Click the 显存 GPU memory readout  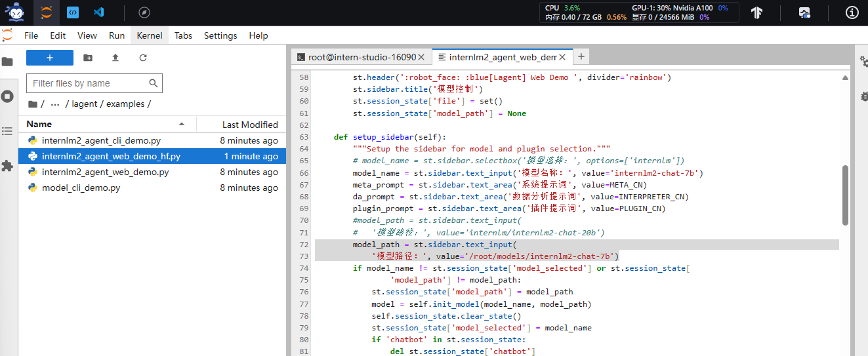coord(671,17)
